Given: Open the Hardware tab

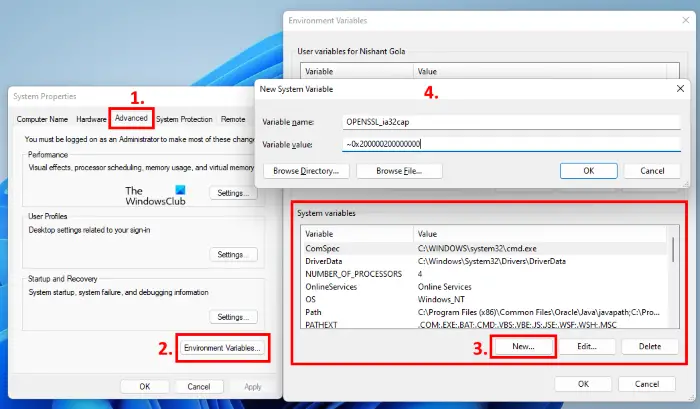Looking at the screenshot, I should [x=91, y=119].
